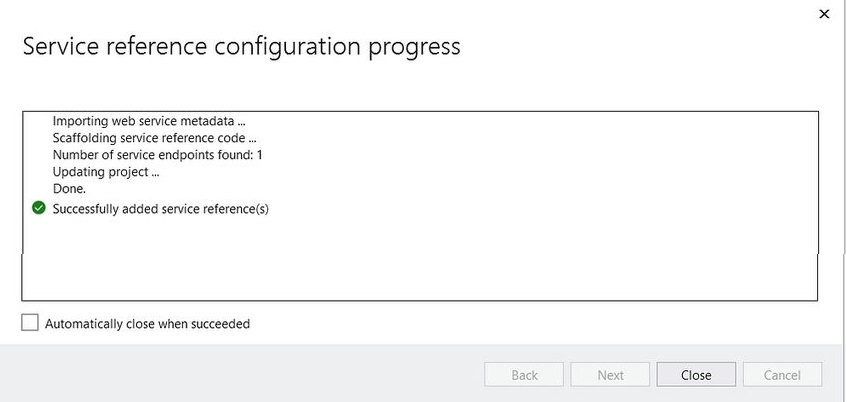
Task: Enable Automatically close when succeeded checkbox
Action: (30, 323)
